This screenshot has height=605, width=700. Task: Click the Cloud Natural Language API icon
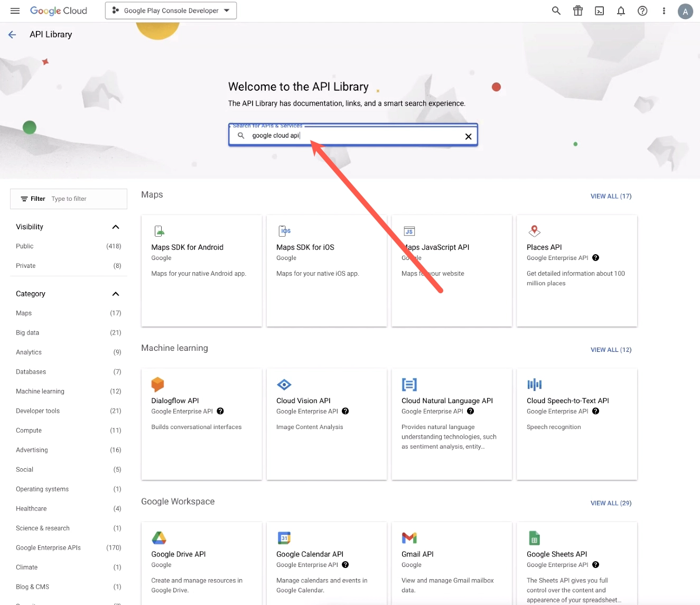[409, 384]
